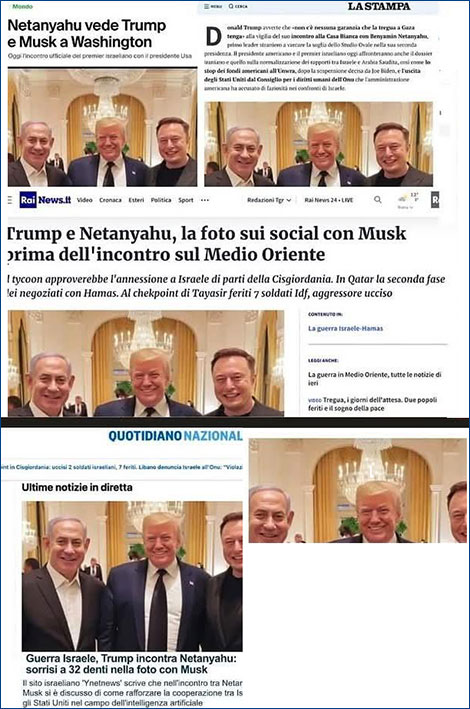470x709 pixels.
Task: Expand the three-dots more sections menu
Action: (x=205, y=200)
